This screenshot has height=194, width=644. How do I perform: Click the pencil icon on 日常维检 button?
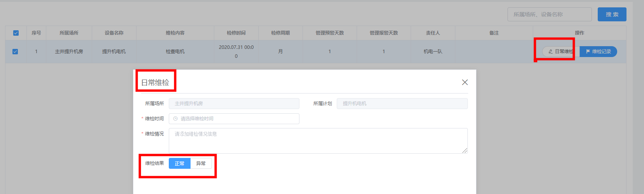pyautogui.click(x=550, y=52)
